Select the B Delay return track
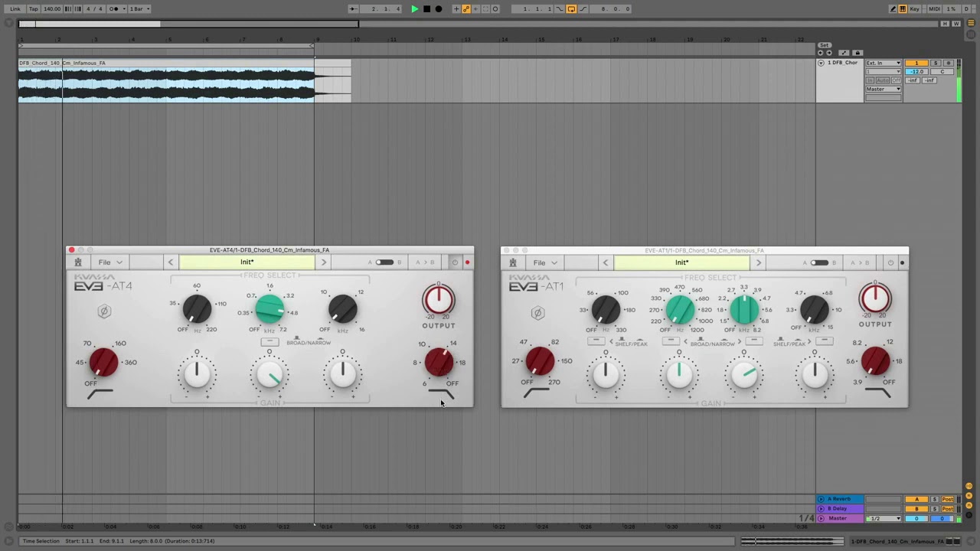Image resolution: width=980 pixels, height=551 pixels. [x=840, y=508]
